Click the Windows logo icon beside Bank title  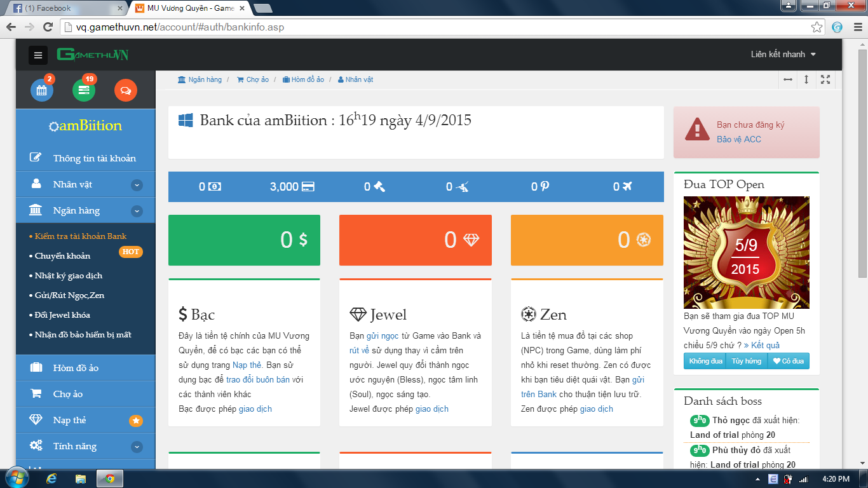(x=186, y=120)
